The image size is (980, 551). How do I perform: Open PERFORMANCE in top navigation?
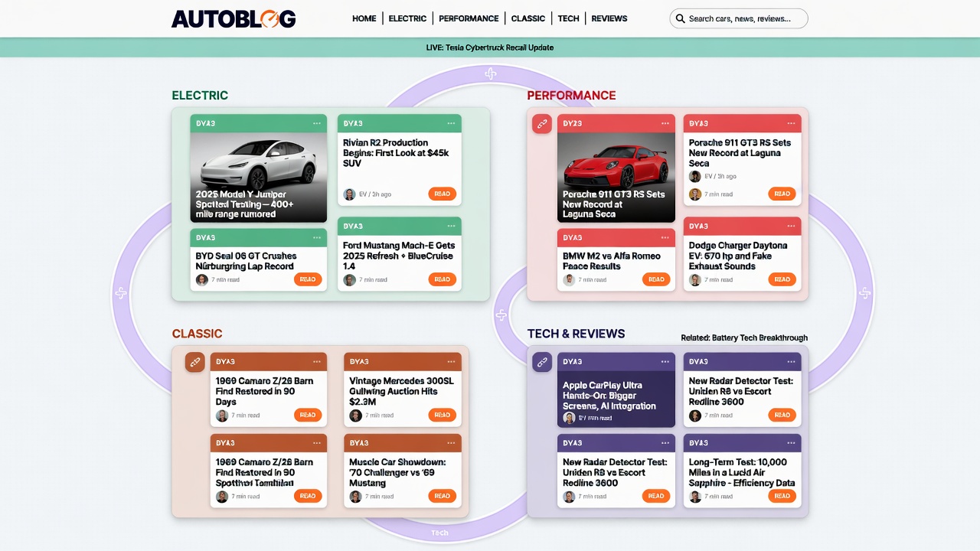click(469, 18)
